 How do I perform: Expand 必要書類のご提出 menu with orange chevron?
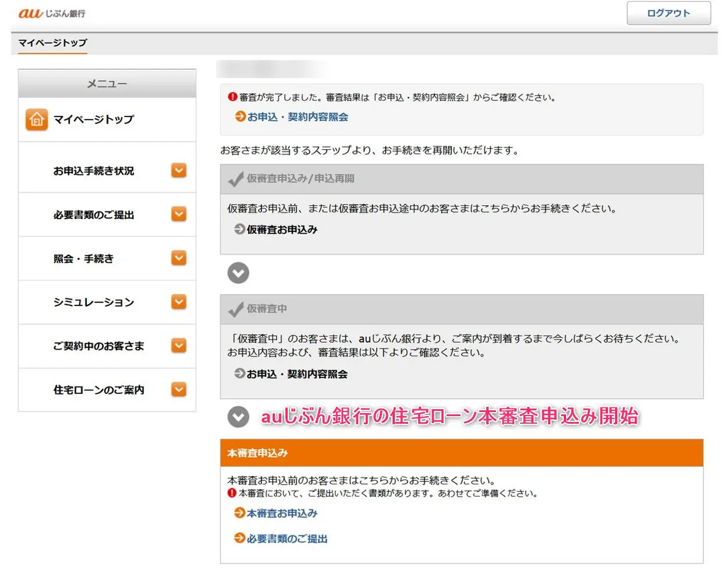(179, 214)
